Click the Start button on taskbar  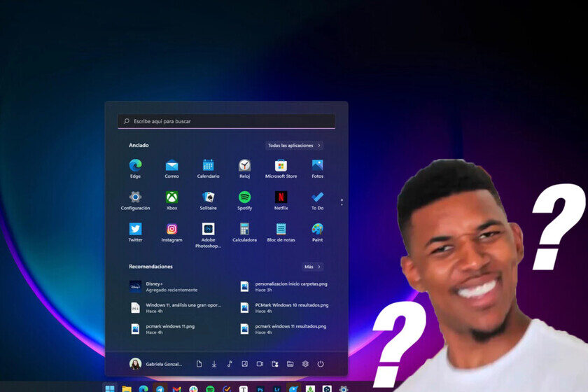pyautogui.click(x=110, y=388)
